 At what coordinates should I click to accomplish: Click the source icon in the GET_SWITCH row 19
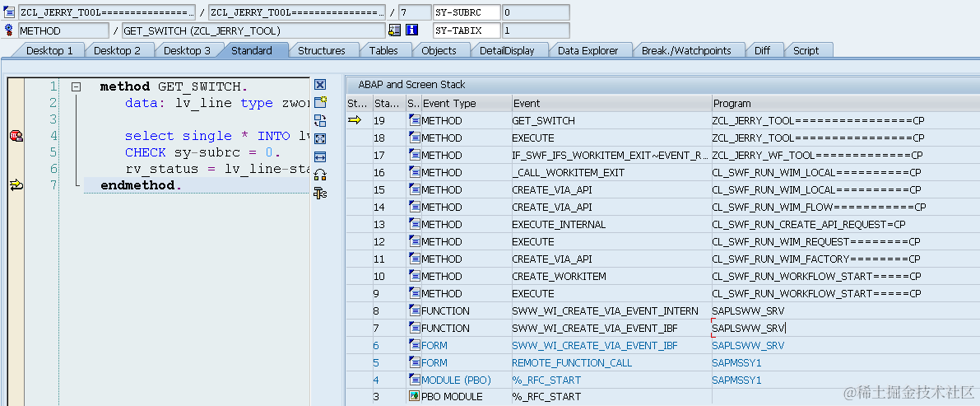click(x=415, y=120)
